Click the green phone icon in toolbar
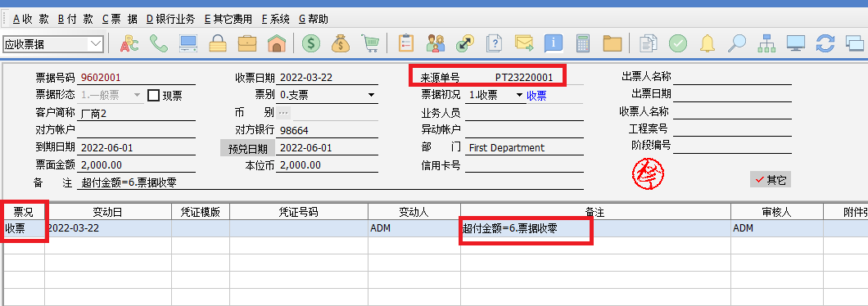This screenshot has height=306, width=868. (159, 43)
